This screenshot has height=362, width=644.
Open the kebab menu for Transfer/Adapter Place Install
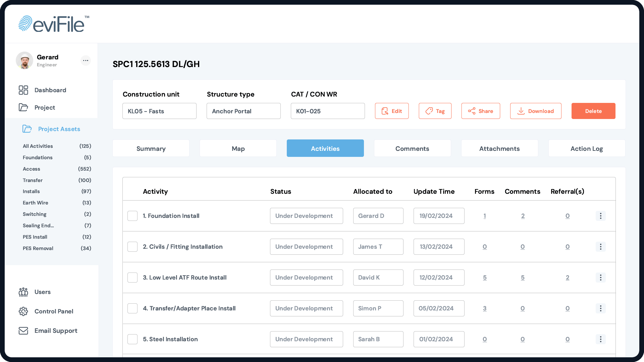pyautogui.click(x=600, y=308)
